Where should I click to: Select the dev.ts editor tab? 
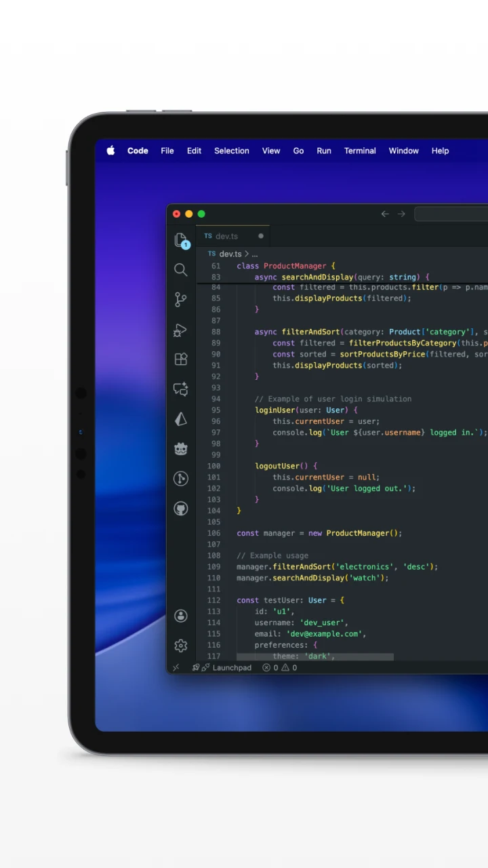click(232, 236)
